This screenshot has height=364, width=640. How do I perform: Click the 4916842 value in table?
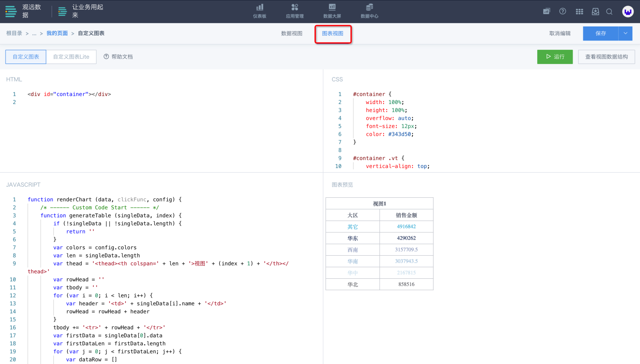[406, 227]
